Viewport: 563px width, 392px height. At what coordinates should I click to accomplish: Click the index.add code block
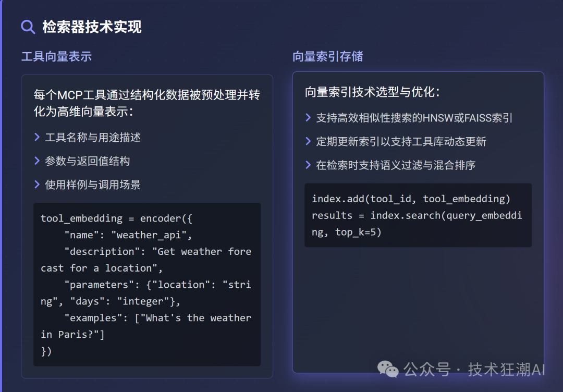coord(418,215)
